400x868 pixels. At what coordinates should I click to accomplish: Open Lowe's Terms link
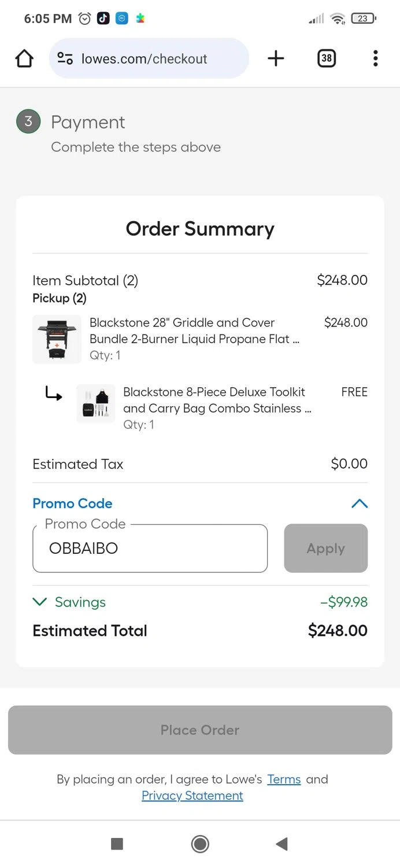pos(284,779)
